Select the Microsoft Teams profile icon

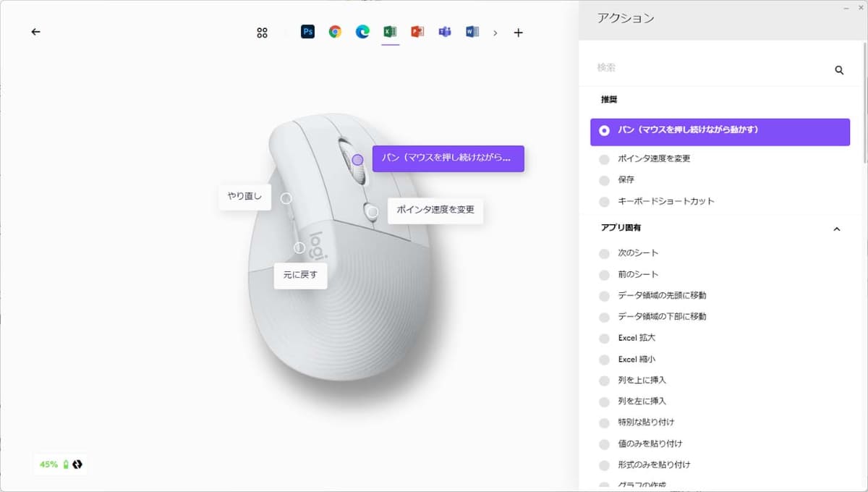pos(444,32)
